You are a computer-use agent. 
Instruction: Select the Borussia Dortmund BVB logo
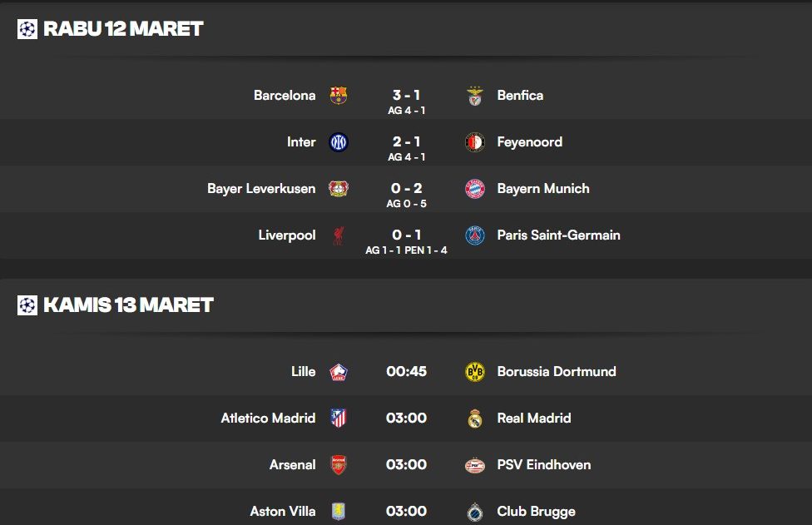point(475,372)
